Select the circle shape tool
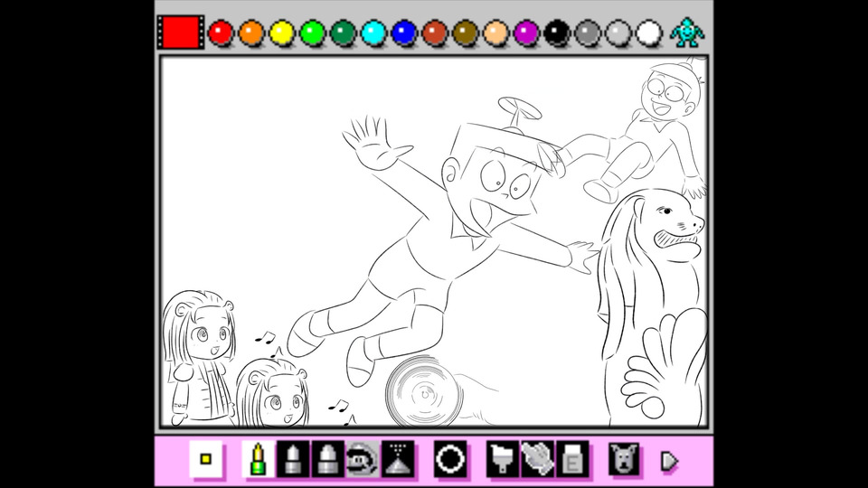The image size is (868, 488). coord(450,459)
